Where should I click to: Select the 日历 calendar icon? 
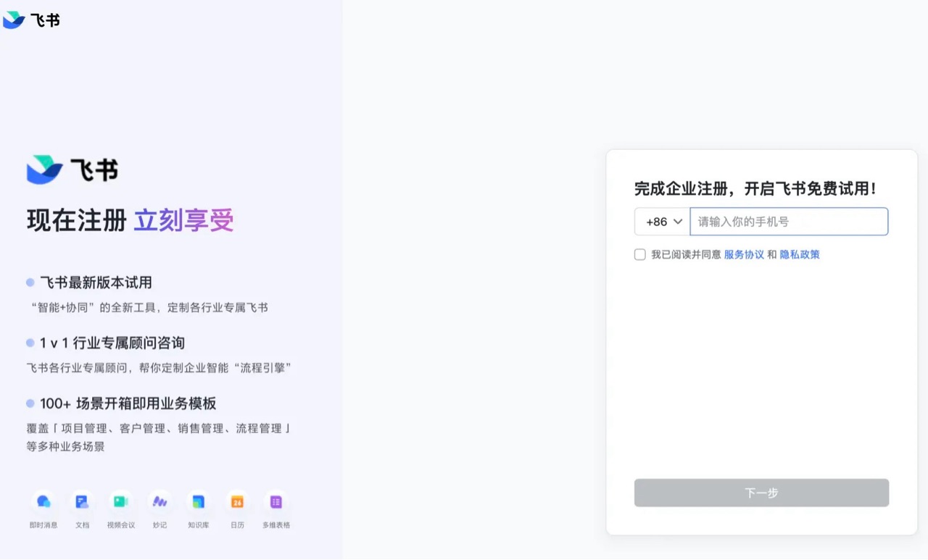[237, 501]
